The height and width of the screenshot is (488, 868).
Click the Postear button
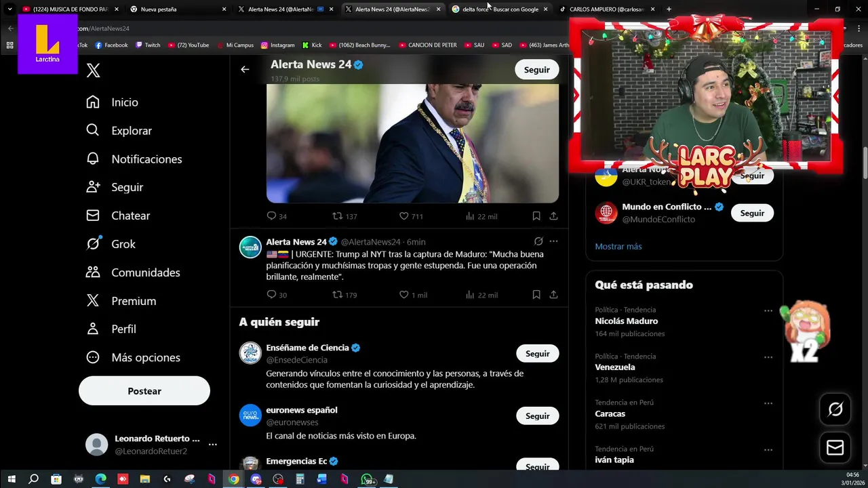pos(144,391)
